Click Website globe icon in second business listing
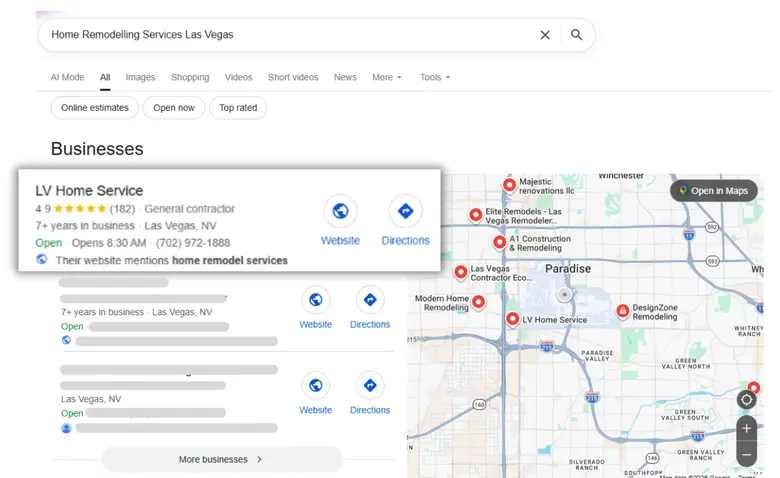Screen dimensions: 780x478 tap(315, 300)
